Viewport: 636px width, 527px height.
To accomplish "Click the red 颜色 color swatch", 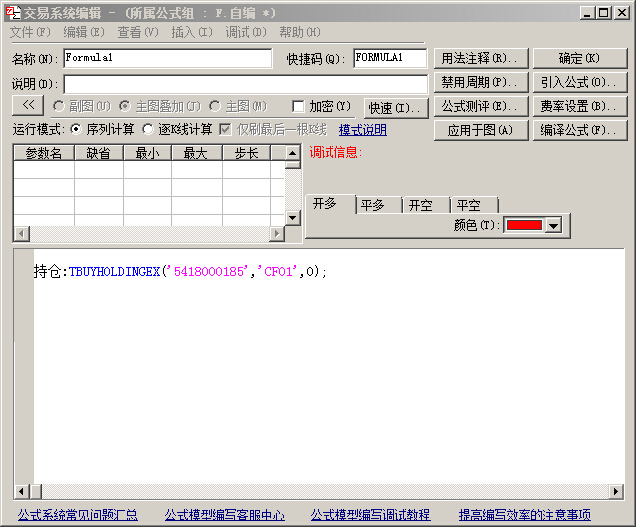I will (524, 225).
